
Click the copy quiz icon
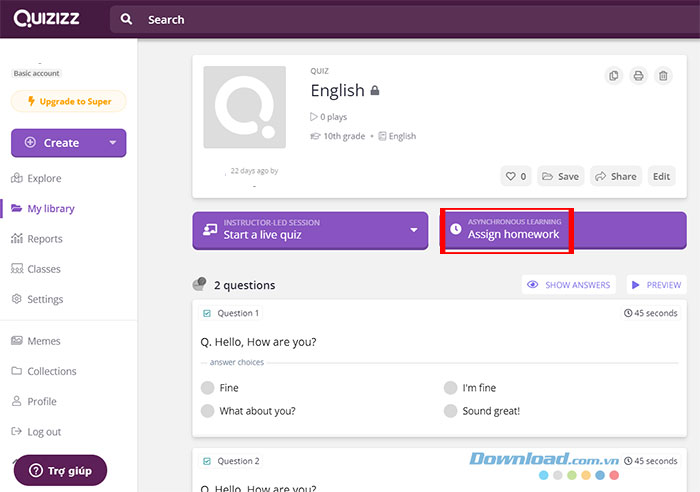pyautogui.click(x=614, y=76)
